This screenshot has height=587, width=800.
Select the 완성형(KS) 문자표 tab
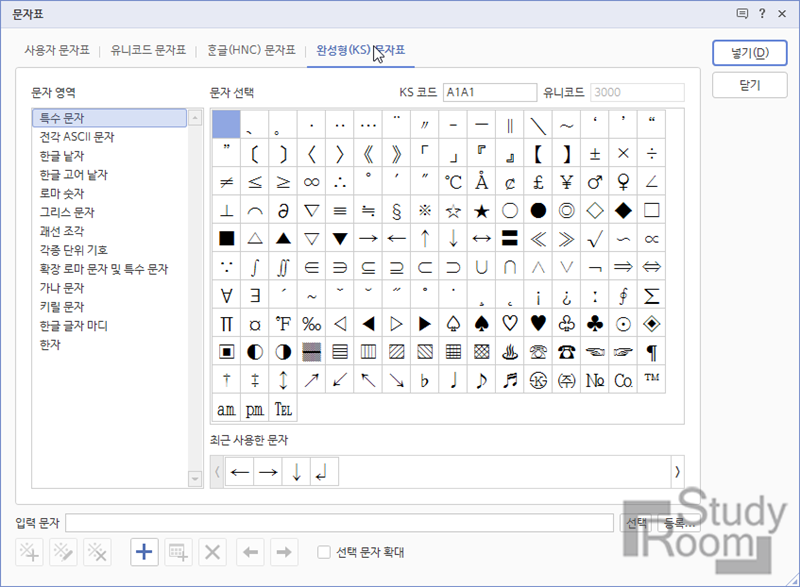361,50
